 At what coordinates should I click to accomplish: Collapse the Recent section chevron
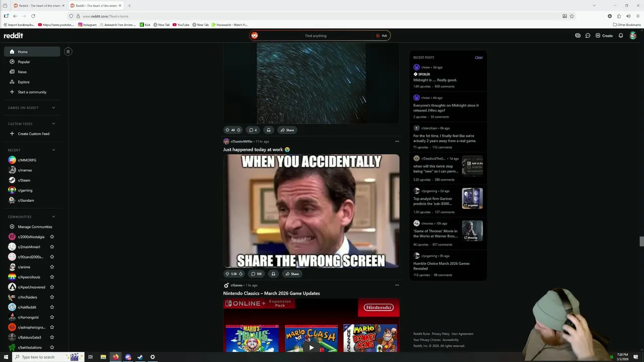[53, 150]
